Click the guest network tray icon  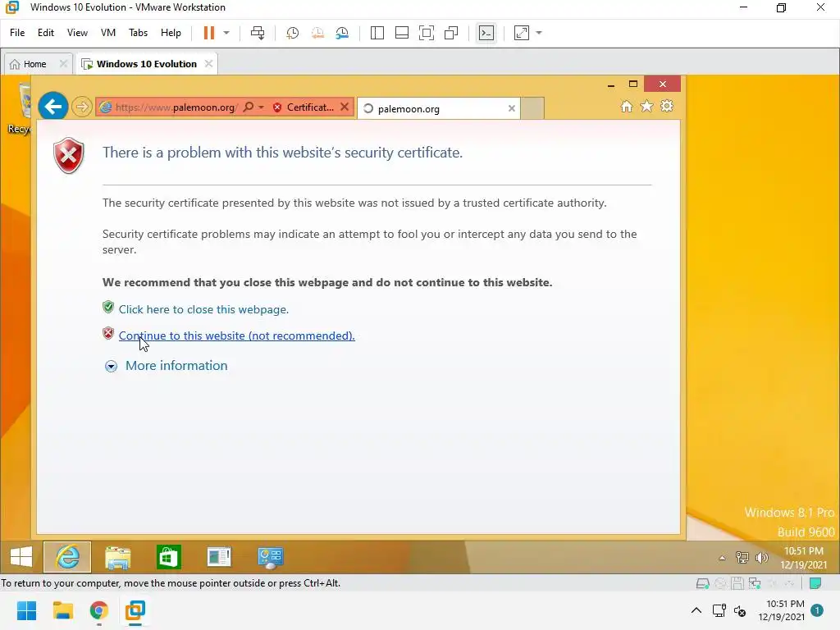[x=742, y=558]
